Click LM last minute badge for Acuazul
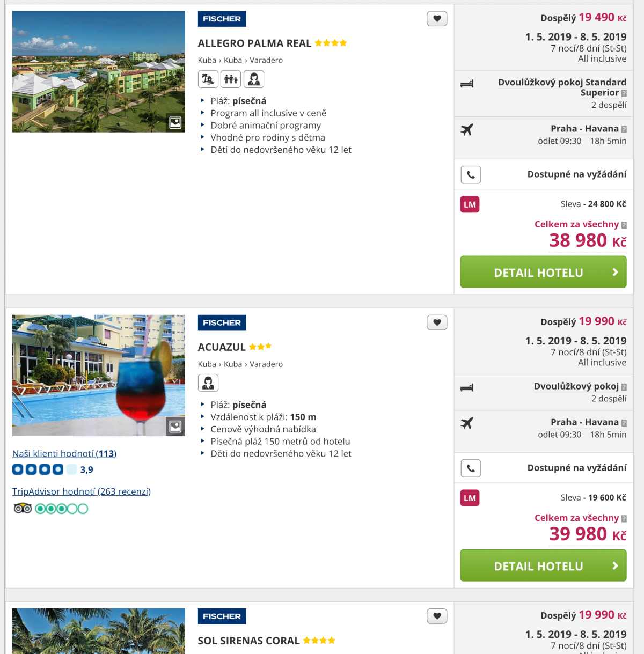The height and width of the screenshot is (654, 644). (470, 498)
